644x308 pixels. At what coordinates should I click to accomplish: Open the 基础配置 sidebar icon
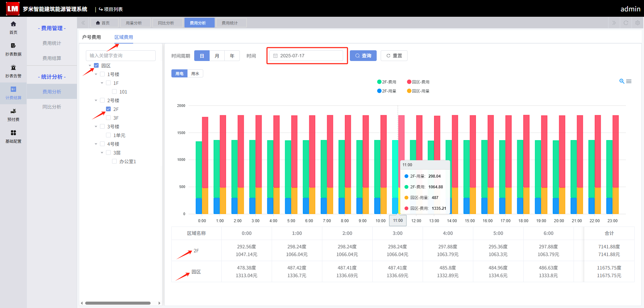coord(13,133)
